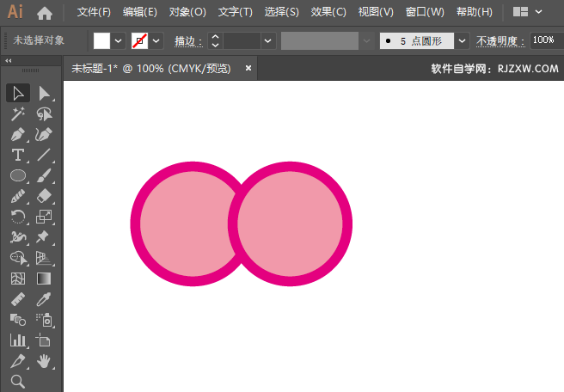The width and height of the screenshot is (564, 392).
Task: Select the Shaper pencil tool
Action: pyautogui.click(x=18, y=196)
